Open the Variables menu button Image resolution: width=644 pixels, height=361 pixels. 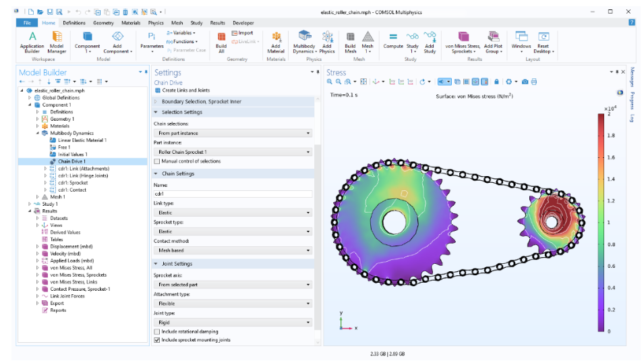[x=181, y=33]
